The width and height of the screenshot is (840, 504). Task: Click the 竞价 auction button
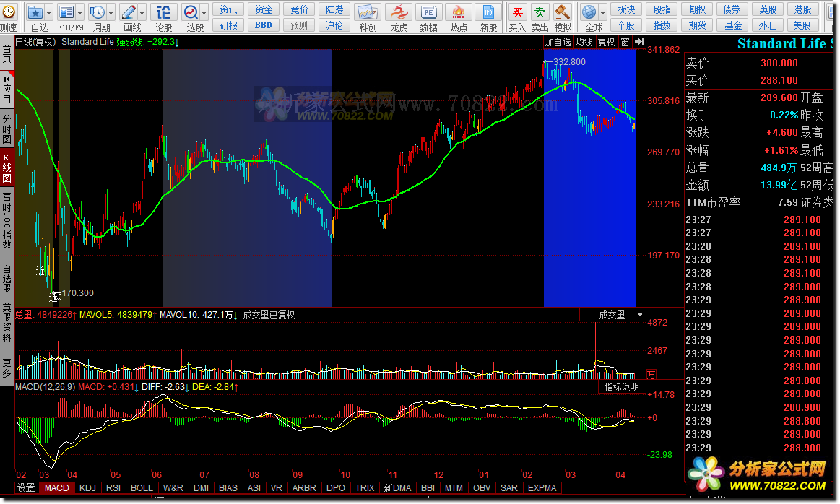[x=299, y=9]
